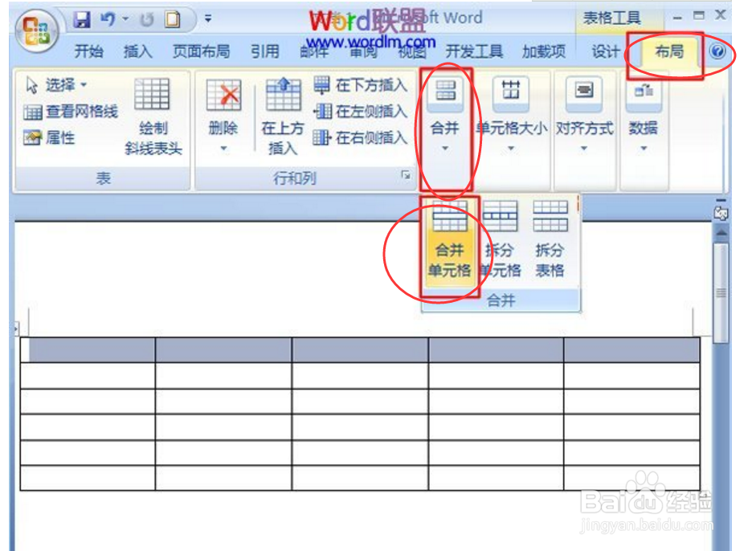Screen dimensions: 756x551
Task: Undo the last action
Action: coord(107,19)
